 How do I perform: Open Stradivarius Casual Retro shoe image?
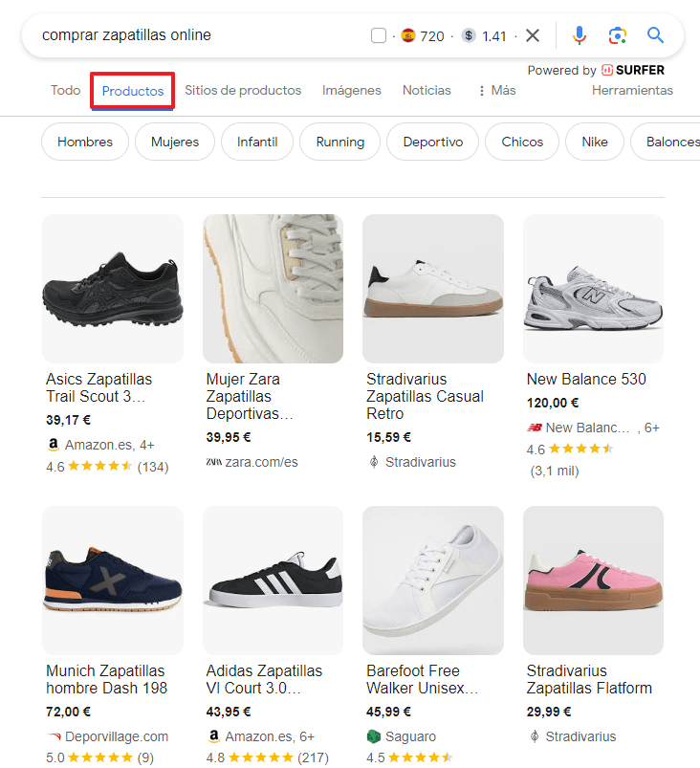point(433,289)
